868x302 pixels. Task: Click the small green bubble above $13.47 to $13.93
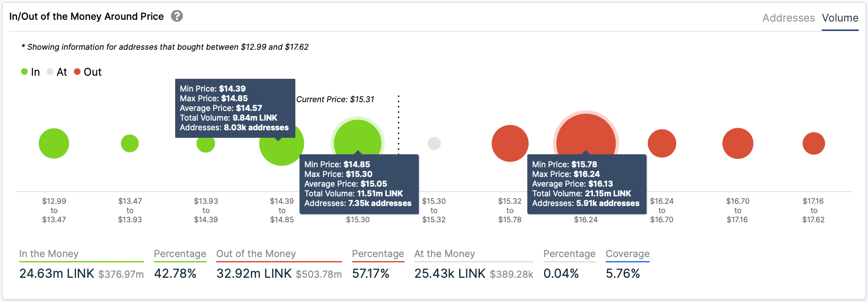pyautogui.click(x=129, y=143)
